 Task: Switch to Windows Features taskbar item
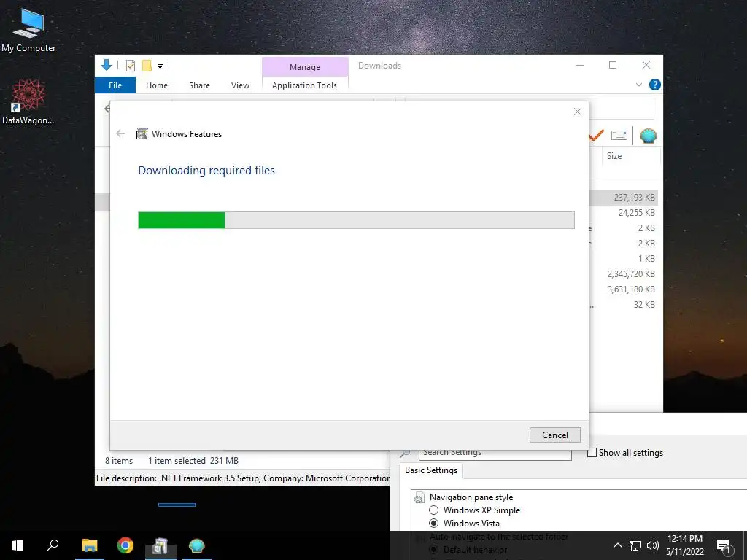coord(161,545)
